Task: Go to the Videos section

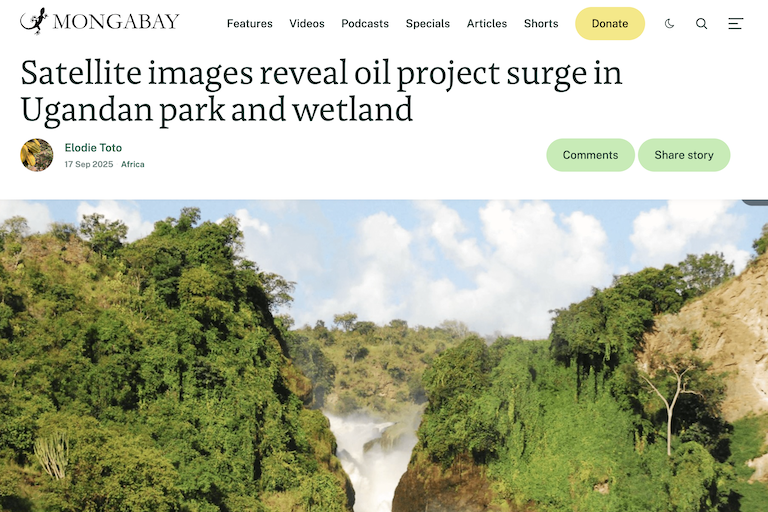Action: pyautogui.click(x=307, y=24)
